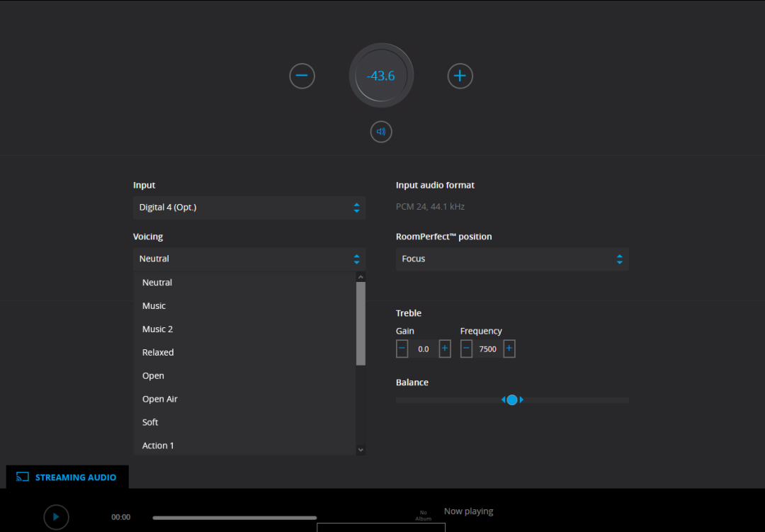Lower treble frequency using minus button
This screenshot has height=532, width=765.
tap(466, 349)
